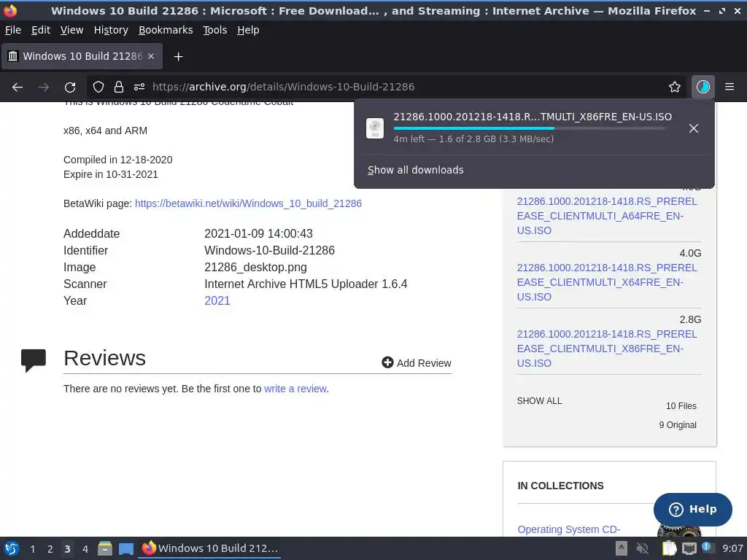Screen dimensions: 747x560
Task: Go back to the previous page
Action: click(18, 87)
